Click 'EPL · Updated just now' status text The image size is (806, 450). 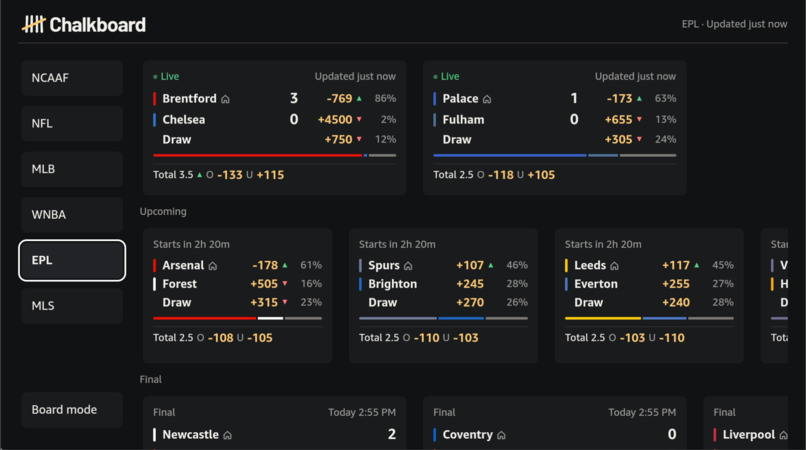tap(734, 24)
